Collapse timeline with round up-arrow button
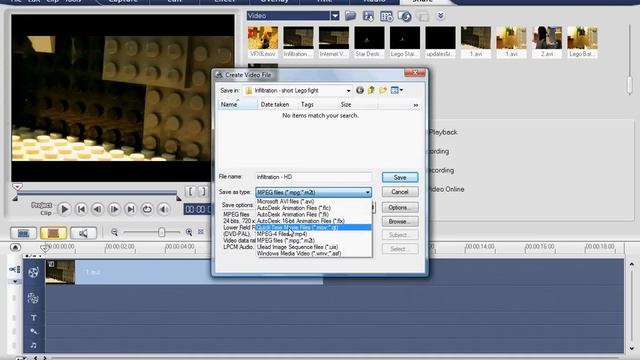Viewport: 640px width, 360px height. coord(15,247)
